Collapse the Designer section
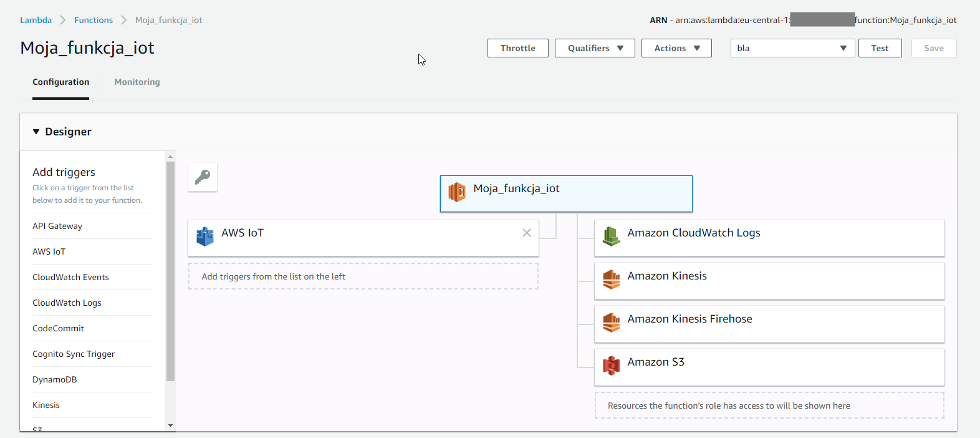Screen dimensions: 980x438 click(36, 132)
